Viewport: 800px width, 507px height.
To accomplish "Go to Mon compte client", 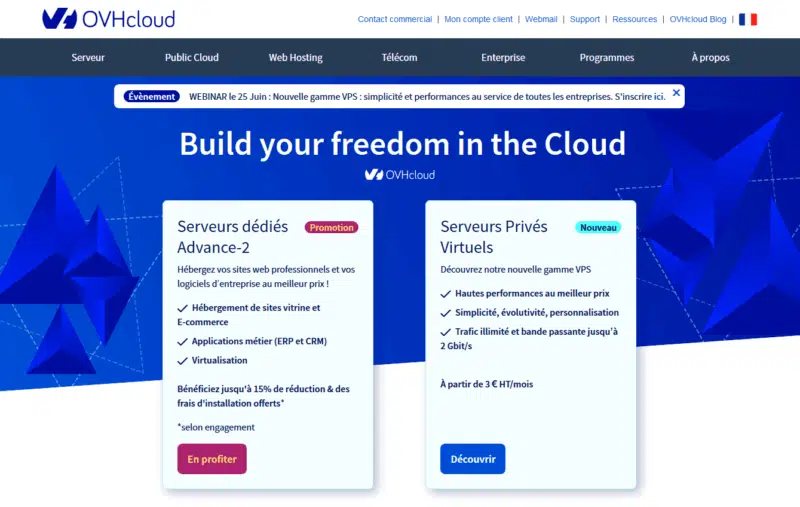I will coord(478,19).
